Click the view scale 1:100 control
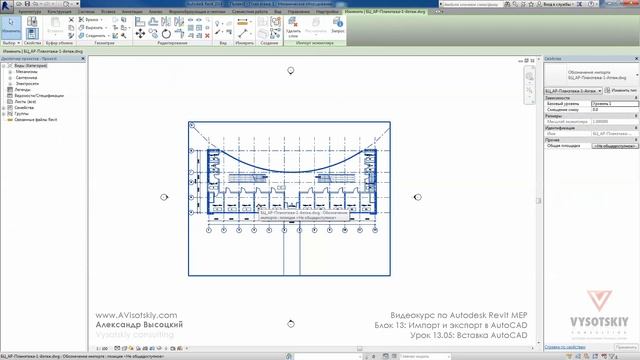The width and height of the screenshot is (640, 360). tap(102, 349)
